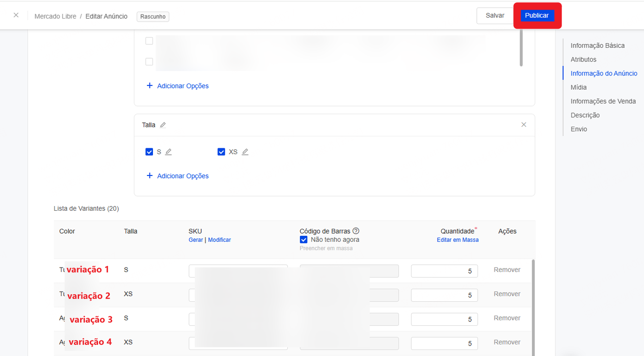Click the Color column header
This screenshot has height=356, width=644.
(67, 231)
